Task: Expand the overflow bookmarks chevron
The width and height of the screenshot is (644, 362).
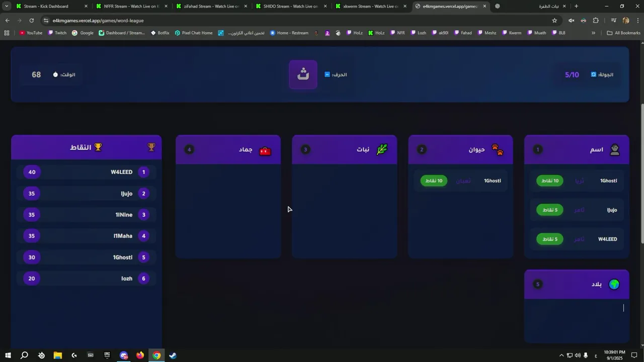Action: [x=593, y=33]
